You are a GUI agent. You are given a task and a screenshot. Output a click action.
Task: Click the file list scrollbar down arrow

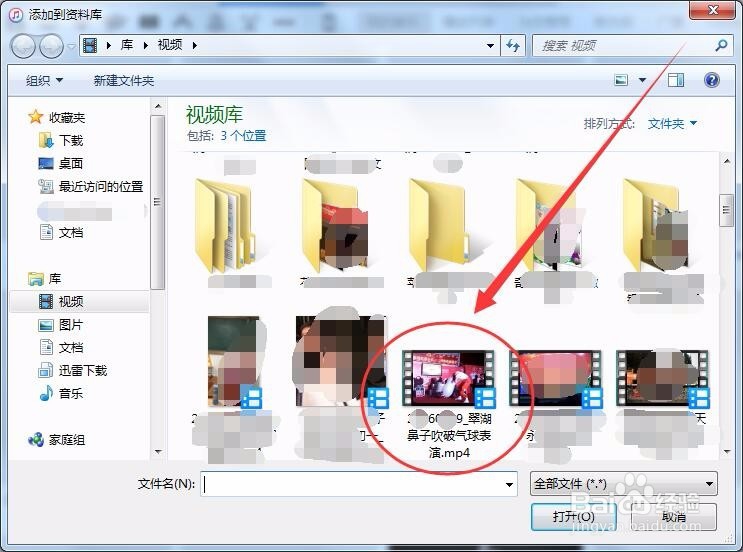[726, 452]
